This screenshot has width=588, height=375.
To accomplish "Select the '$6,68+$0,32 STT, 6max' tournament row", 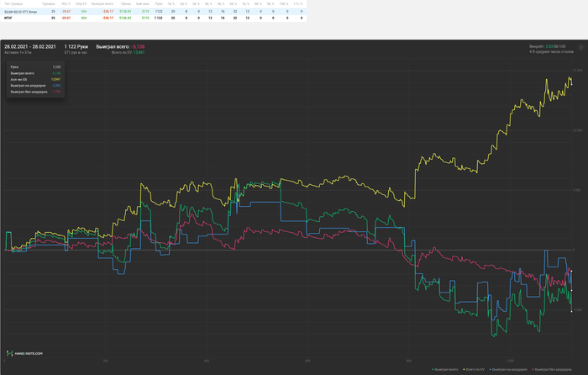I will [154, 12].
